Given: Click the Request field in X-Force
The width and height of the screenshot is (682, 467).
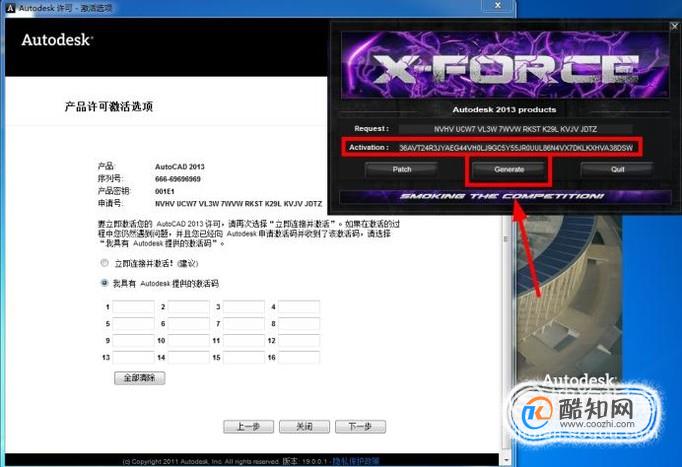Looking at the screenshot, I should 515,129.
